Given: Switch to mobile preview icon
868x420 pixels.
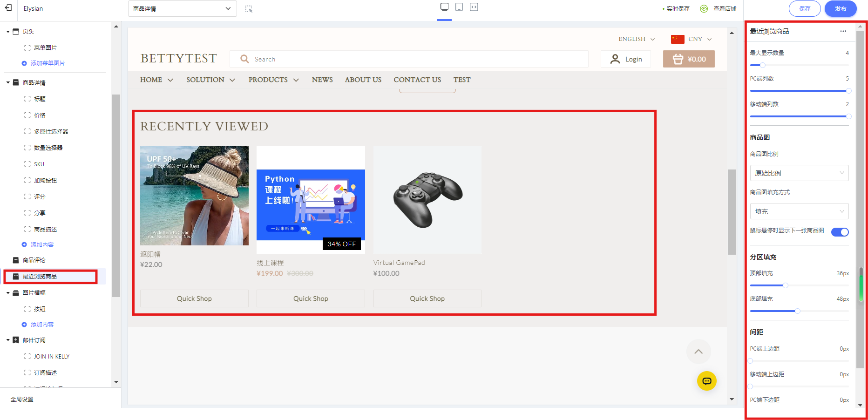Looking at the screenshot, I should click(459, 7).
